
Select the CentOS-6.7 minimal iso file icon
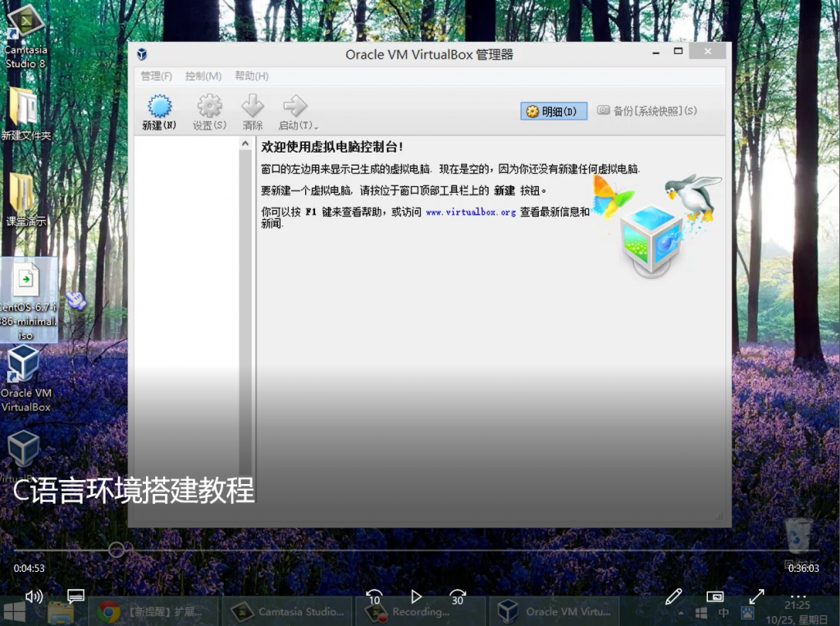[28, 300]
